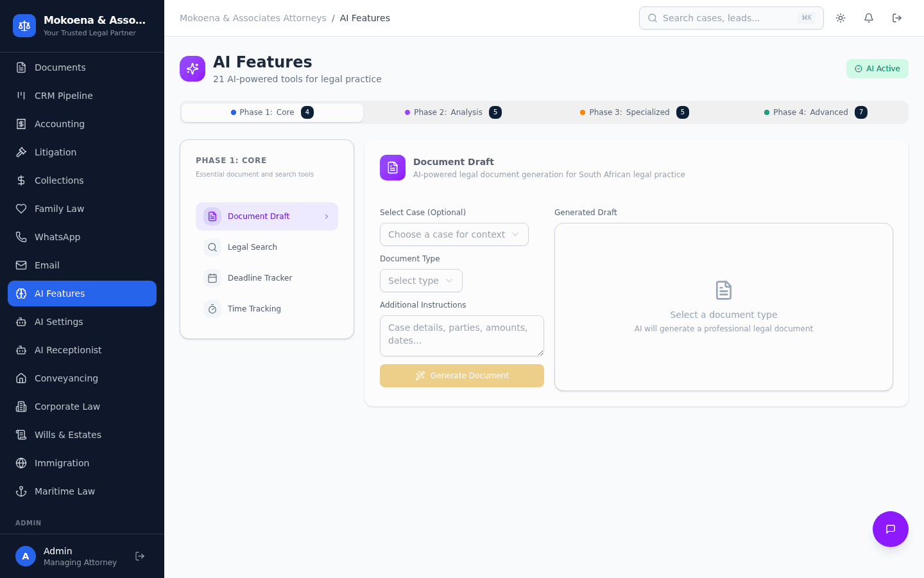Click the Search cases, leads field
This screenshot has height=578, width=924.
(732, 18)
